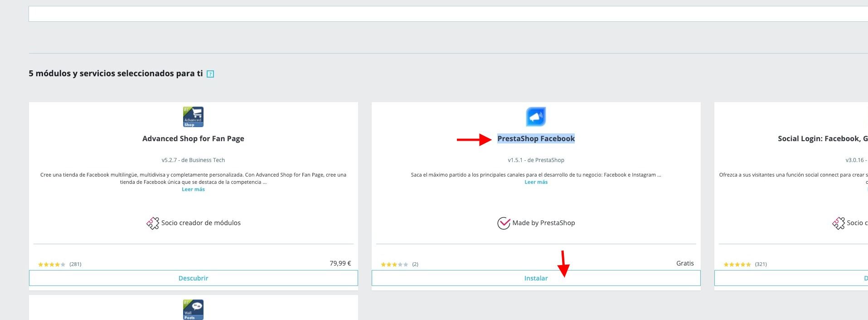The width and height of the screenshot is (868, 320).
Task: Click the text field at top
Action: pos(448,14)
